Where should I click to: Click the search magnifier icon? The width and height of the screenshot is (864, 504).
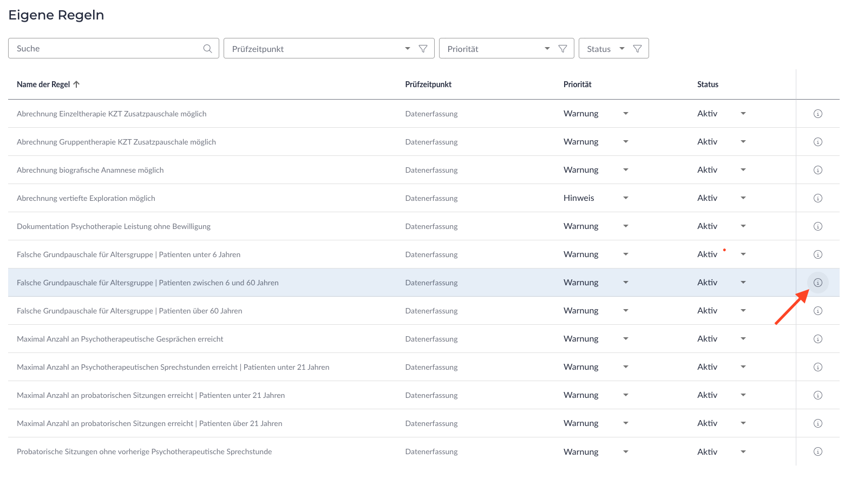pos(207,49)
